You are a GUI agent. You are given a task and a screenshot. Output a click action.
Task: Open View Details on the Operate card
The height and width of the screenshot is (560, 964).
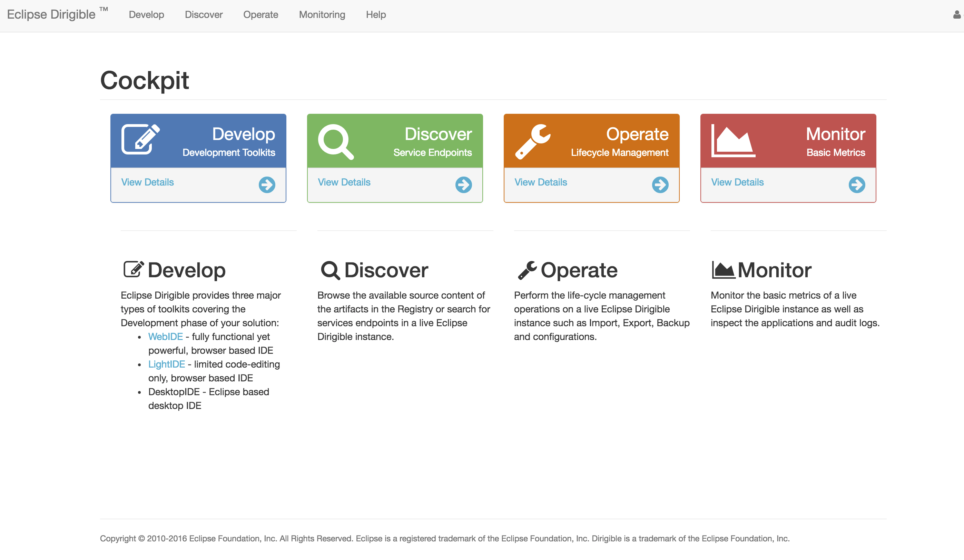pos(541,182)
